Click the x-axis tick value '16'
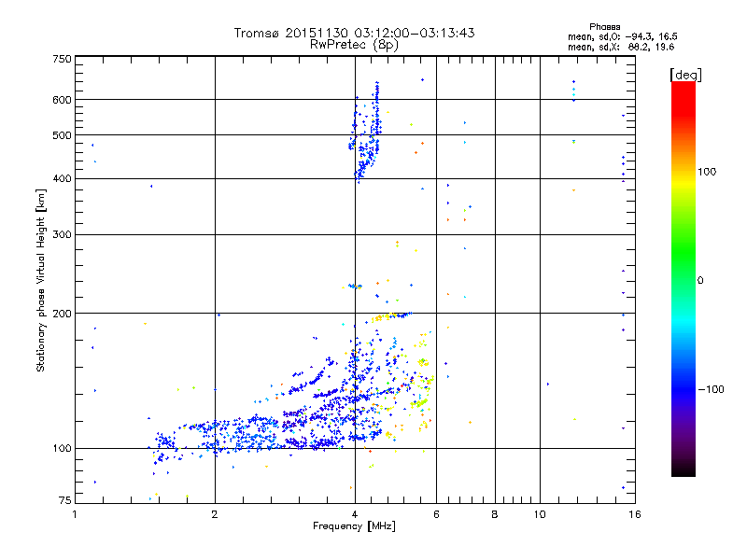Image resolution: width=747 pixels, height=560 pixels. click(635, 514)
